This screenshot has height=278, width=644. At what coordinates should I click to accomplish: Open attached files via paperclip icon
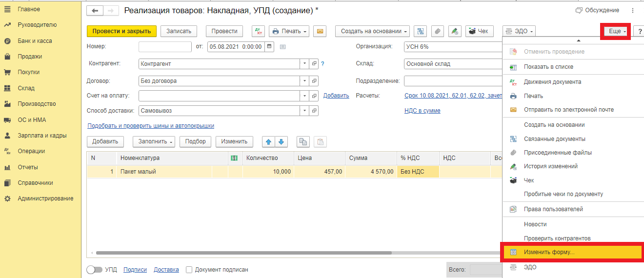(x=438, y=31)
